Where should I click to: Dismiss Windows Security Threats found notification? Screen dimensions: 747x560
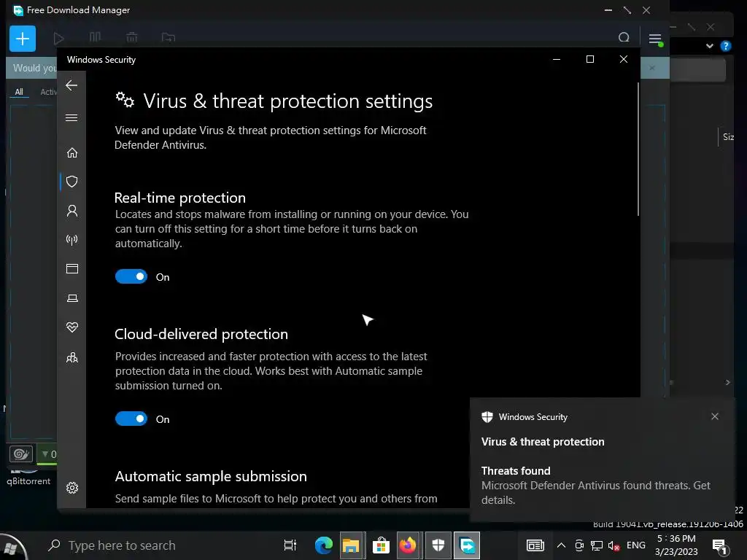[x=715, y=416]
